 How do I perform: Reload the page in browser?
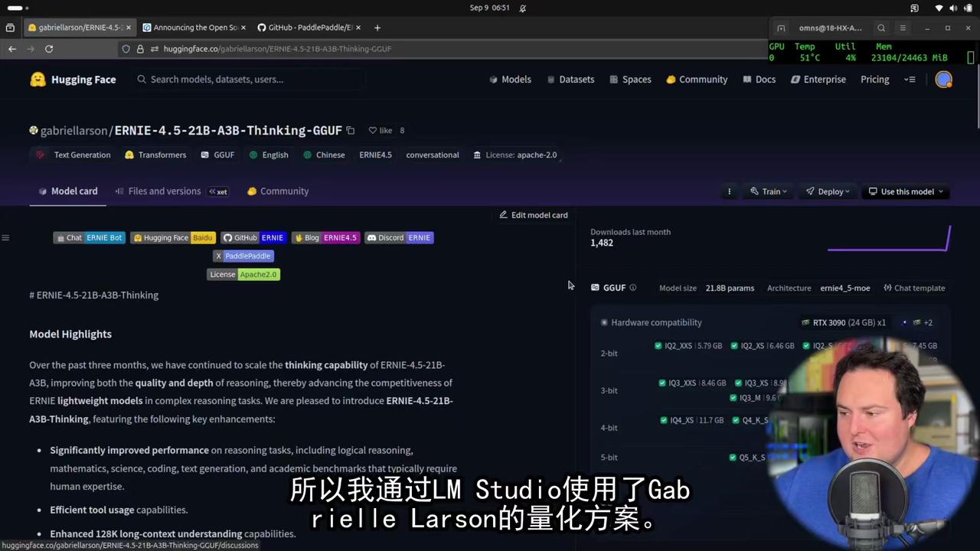49,48
